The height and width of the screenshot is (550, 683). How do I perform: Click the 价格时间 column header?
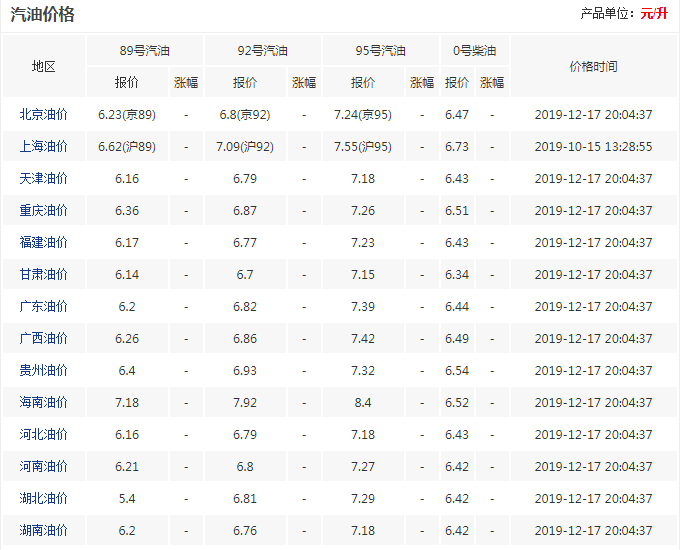click(x=594, y=66)
